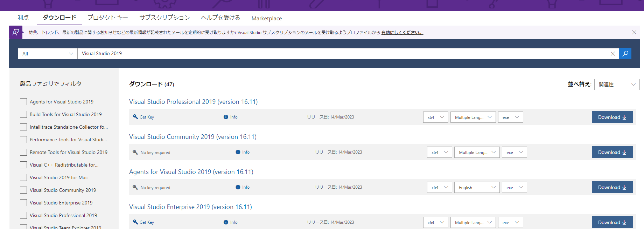Open x64 dropdown for Agents row
Screen dimensions: 644x229
(439, 187)
